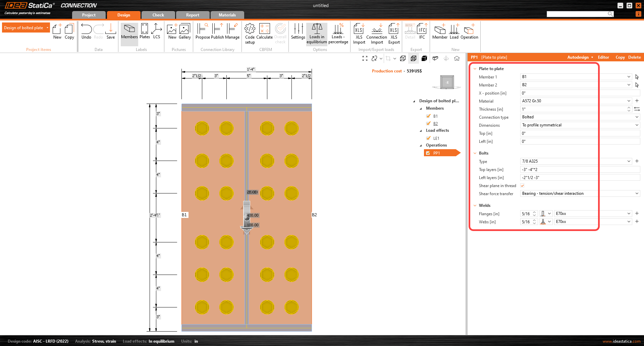Image resolution: width=644 pixels, height=346 pixels.
Task: Visit the www.ideastatica.com link
Action: [x=622, y=341]
